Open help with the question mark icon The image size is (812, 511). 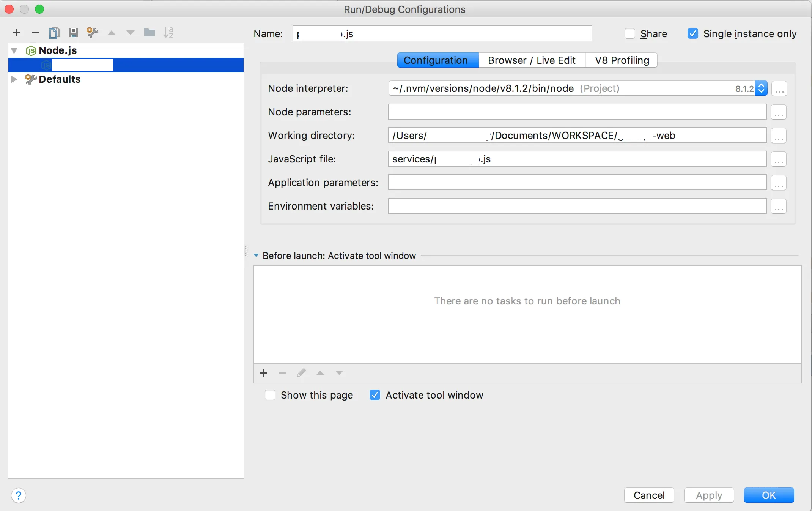(x=18, y=495)
